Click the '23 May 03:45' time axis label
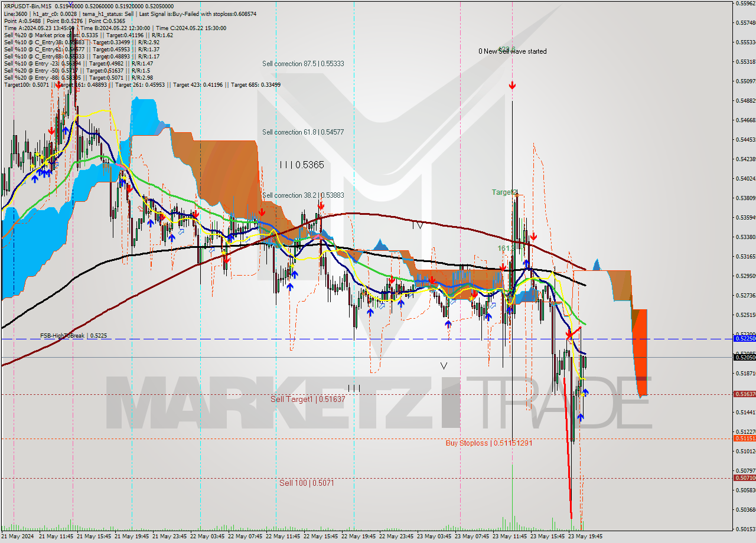 pyautogui.click(x=435, y=537)
